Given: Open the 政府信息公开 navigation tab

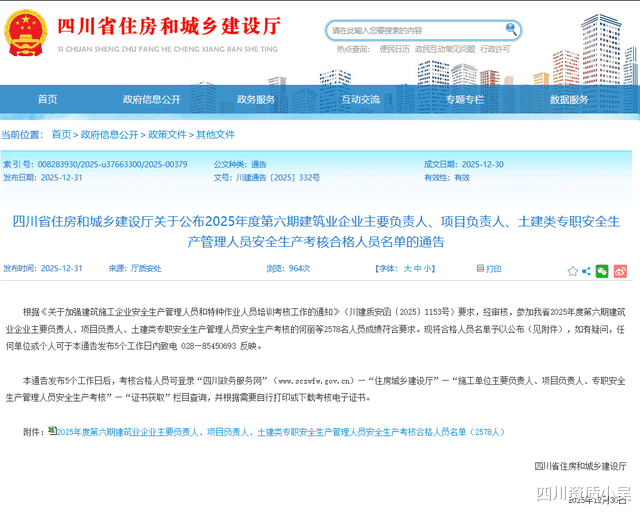Looking at the screenshot, I should (x=152, y=99).
